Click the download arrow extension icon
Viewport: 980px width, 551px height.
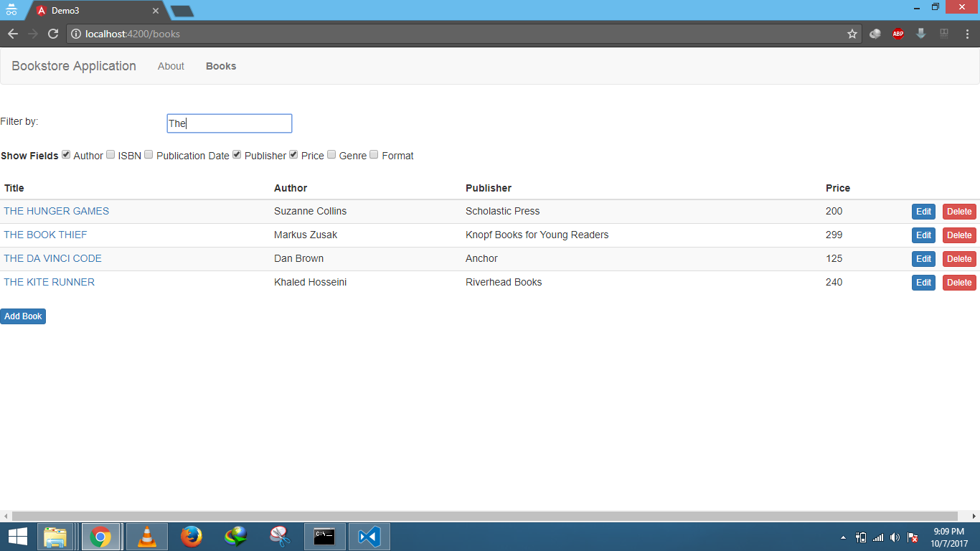pyautogui.click(x=921, y=34)
